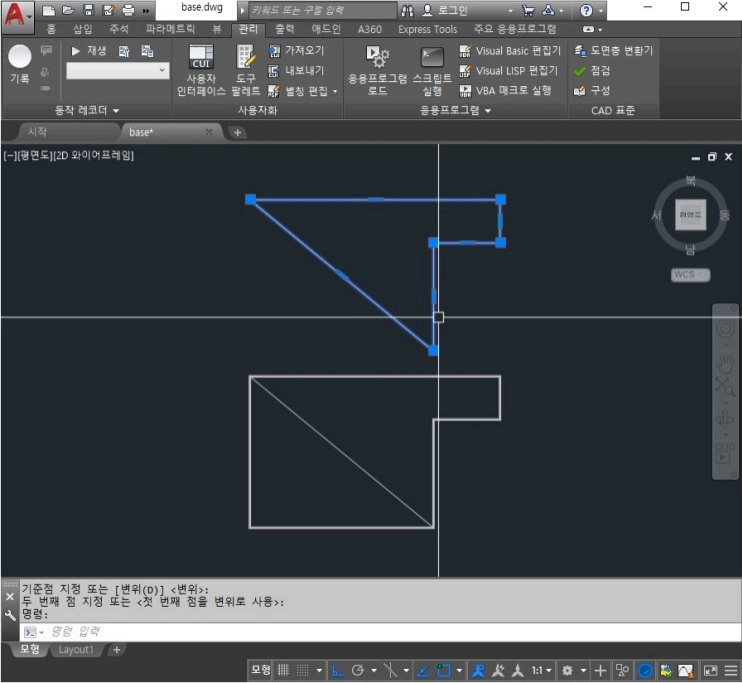Switch to the Layout1 tab
The height and width of the screenshot is (683, 742).
pyautogui.click(x=76, y=650)
